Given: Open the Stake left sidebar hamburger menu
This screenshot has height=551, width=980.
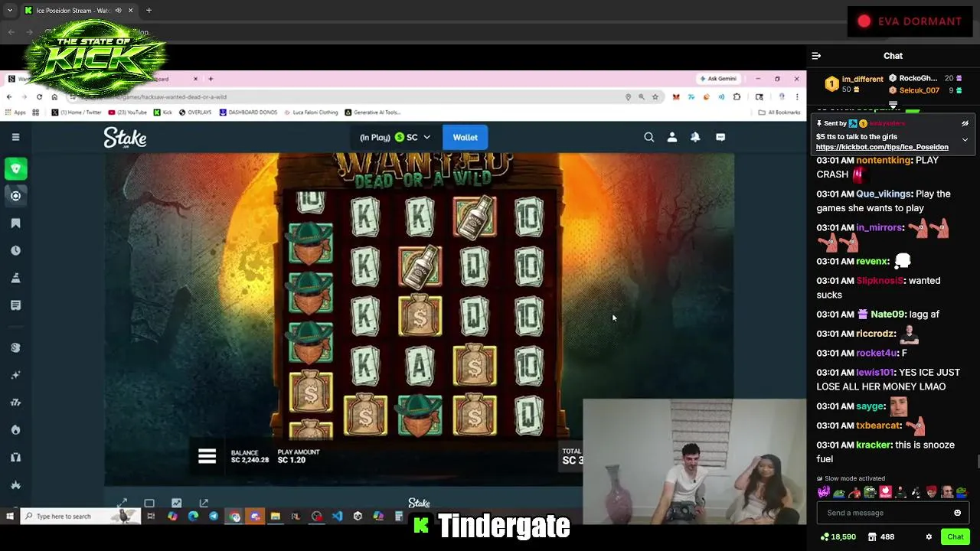Looking at the screenshot, I should tap(15, 137).
